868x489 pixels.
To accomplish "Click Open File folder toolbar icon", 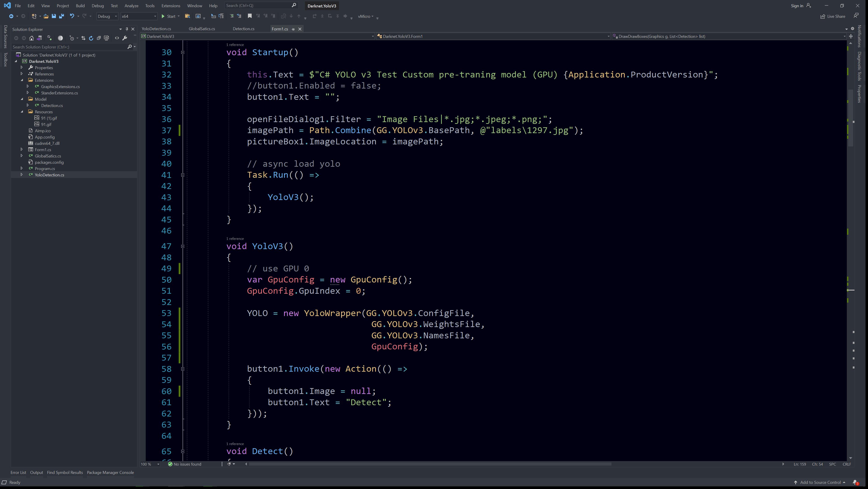I will 46,16.
